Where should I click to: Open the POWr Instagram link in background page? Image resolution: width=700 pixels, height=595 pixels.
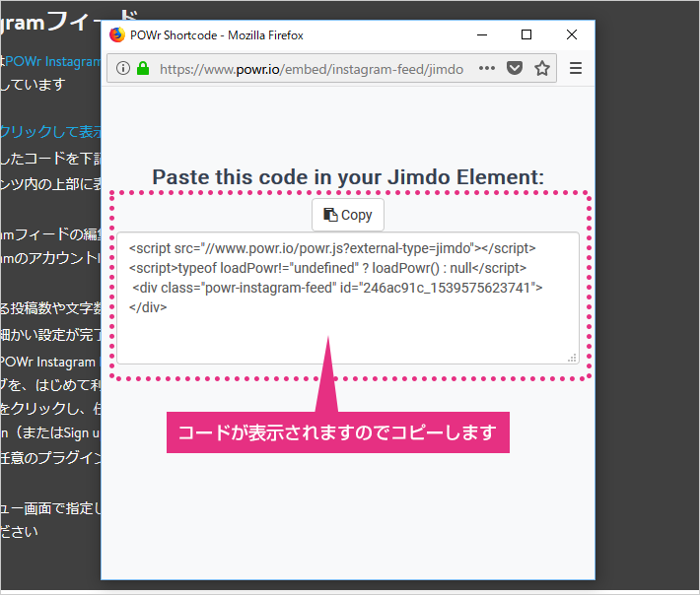(x=53, y=61)
